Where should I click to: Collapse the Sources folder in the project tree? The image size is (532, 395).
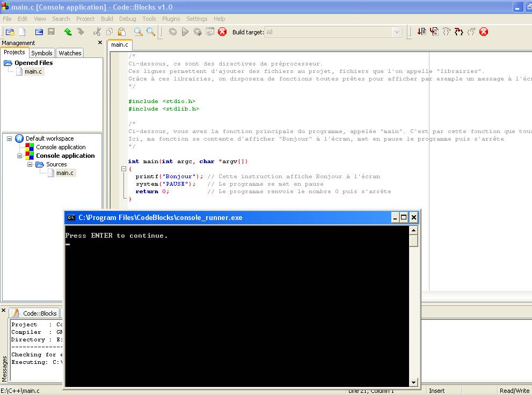point(30,164)
